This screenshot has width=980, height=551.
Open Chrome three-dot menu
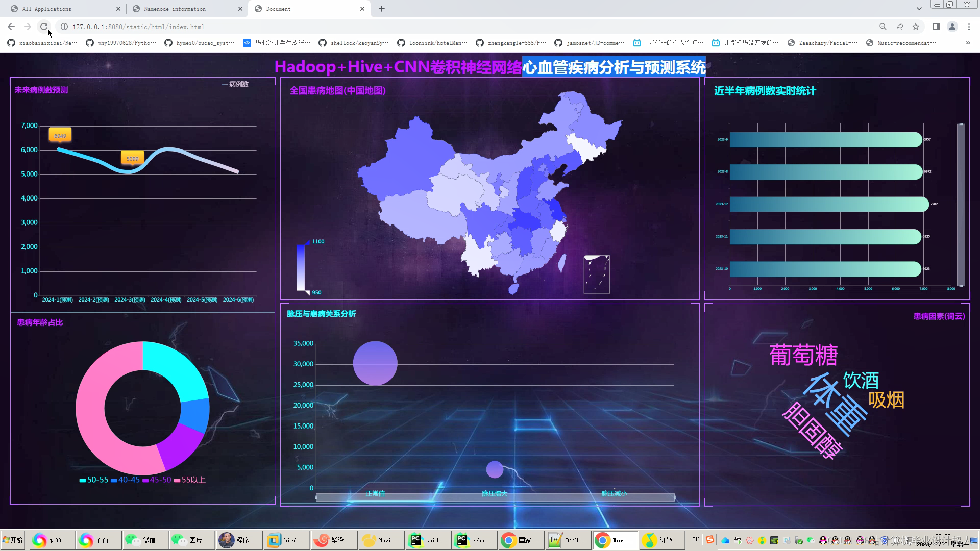click(x=969, y=27)
